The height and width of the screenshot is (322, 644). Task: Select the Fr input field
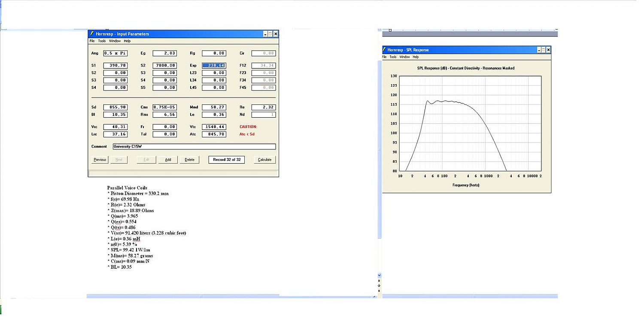pos(165,127)
